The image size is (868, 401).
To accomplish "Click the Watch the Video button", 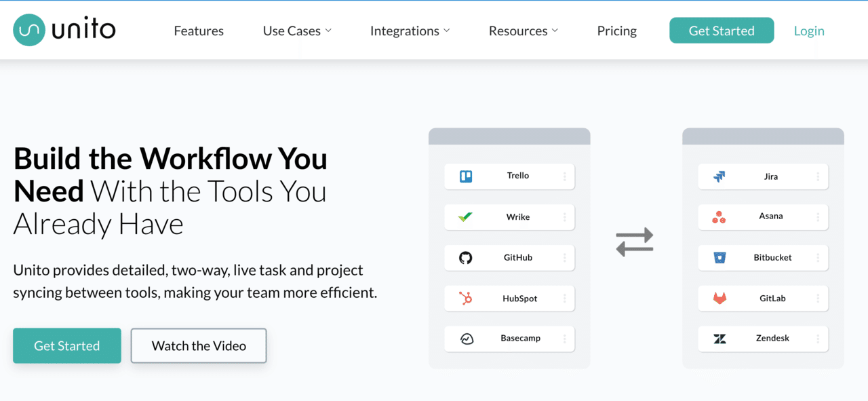I will (x=199, y=346).
